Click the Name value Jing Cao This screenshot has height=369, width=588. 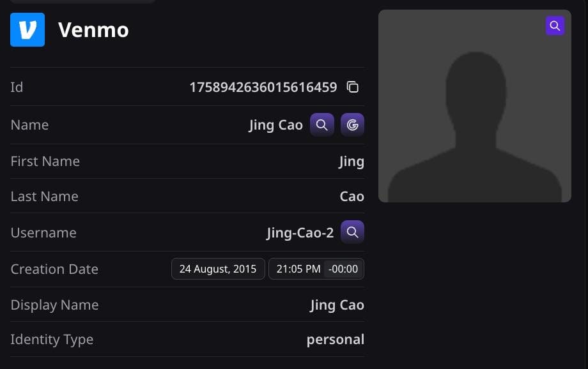pyautogui.click(x=275, y=125)
